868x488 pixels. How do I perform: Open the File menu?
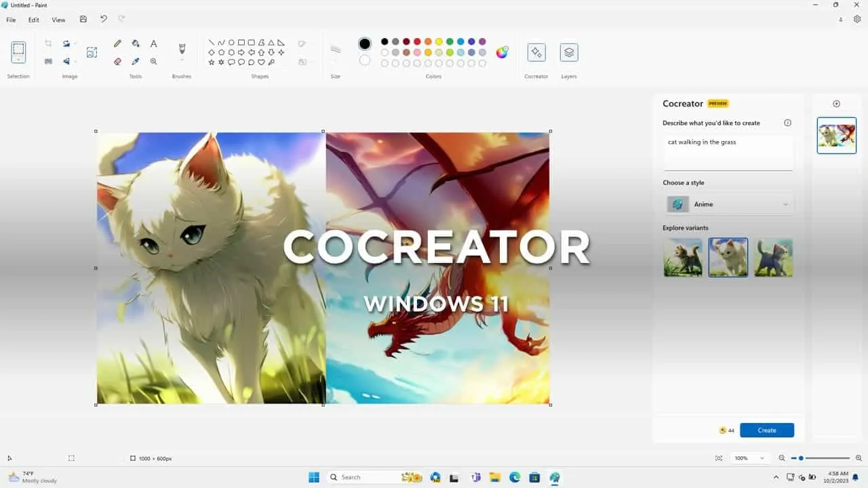(x=11, y=20)
